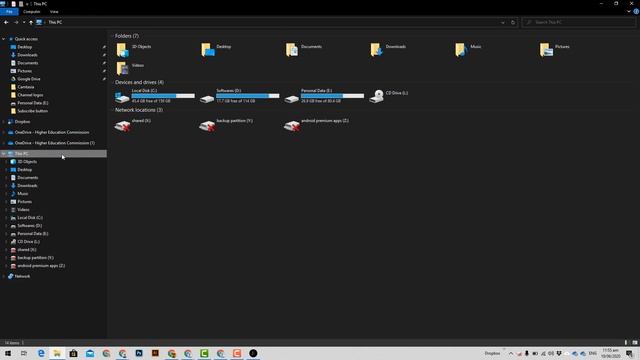Image resolution: width=640 pixels, height=360 pixels.
Task: Collapse the Network locations (3) group
Action: point(112,110)
